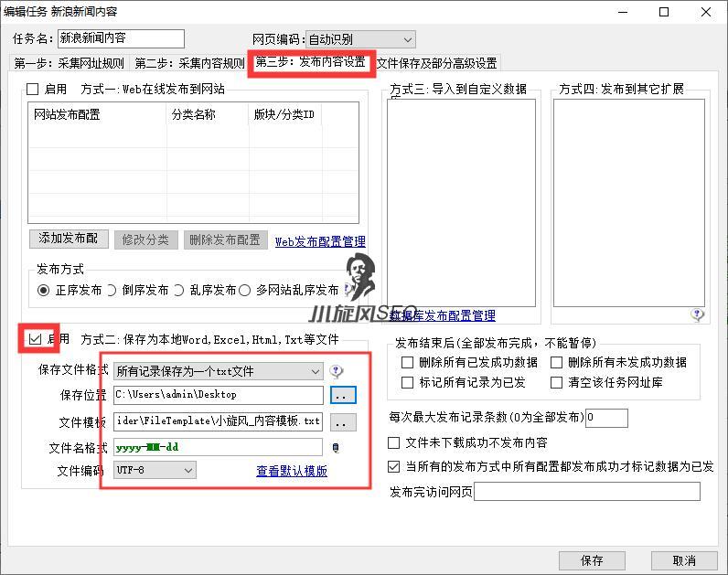Switch to 第三步：发布内容设置 tab

pyautogui.click(x=311, y=62)
